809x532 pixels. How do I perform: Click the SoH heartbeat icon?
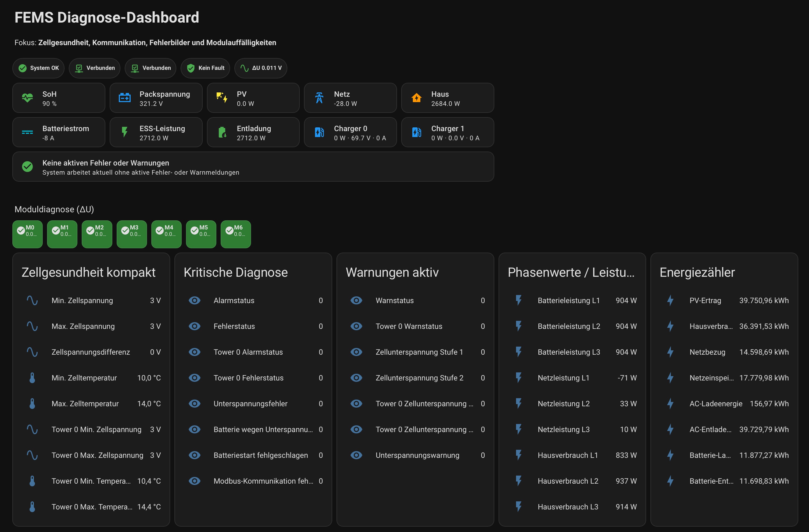27,98
